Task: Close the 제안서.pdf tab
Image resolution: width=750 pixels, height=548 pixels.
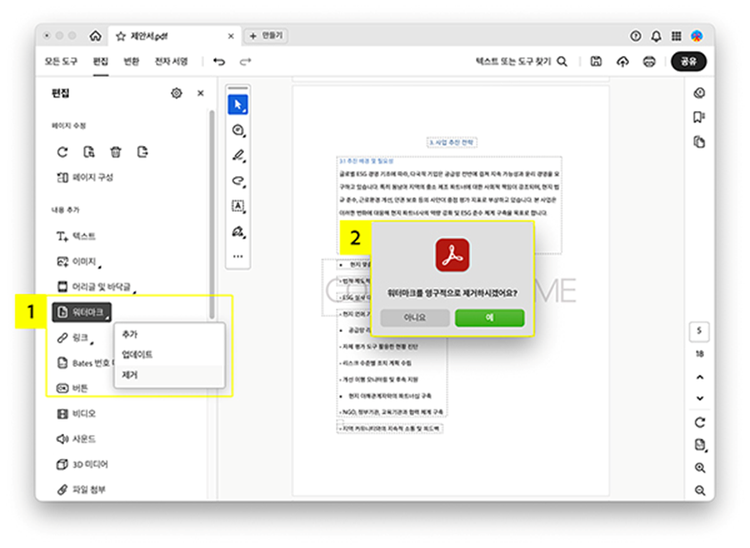Action: point(231,36)
